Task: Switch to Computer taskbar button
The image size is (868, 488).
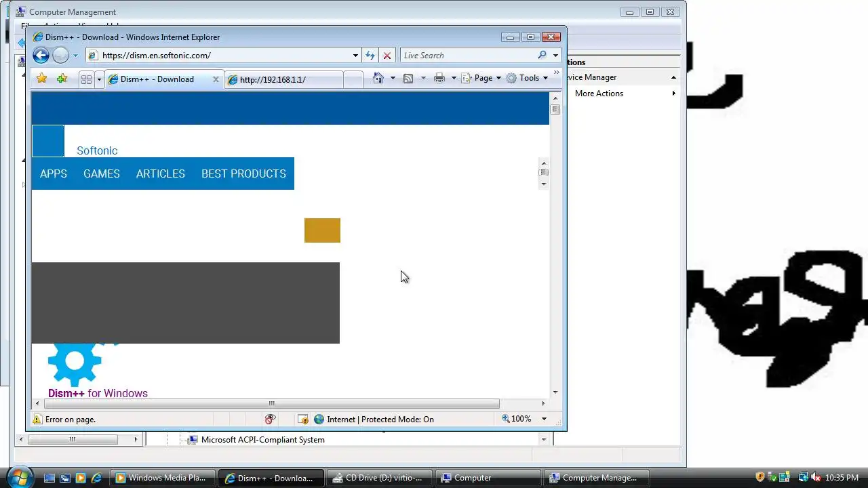Action: tap(488, 478)
